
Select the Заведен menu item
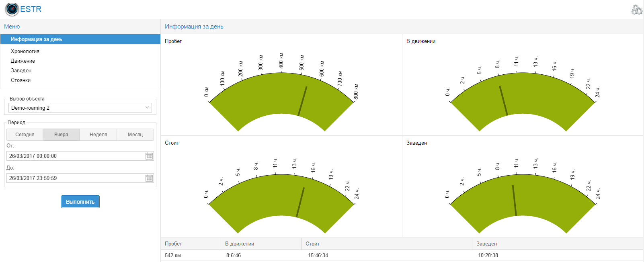pyautogui.click(x=21, y=71)
